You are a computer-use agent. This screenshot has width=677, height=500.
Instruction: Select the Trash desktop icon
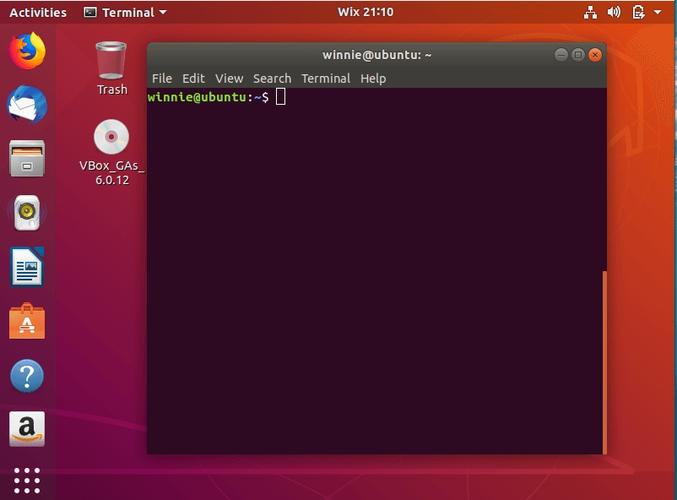111,68
